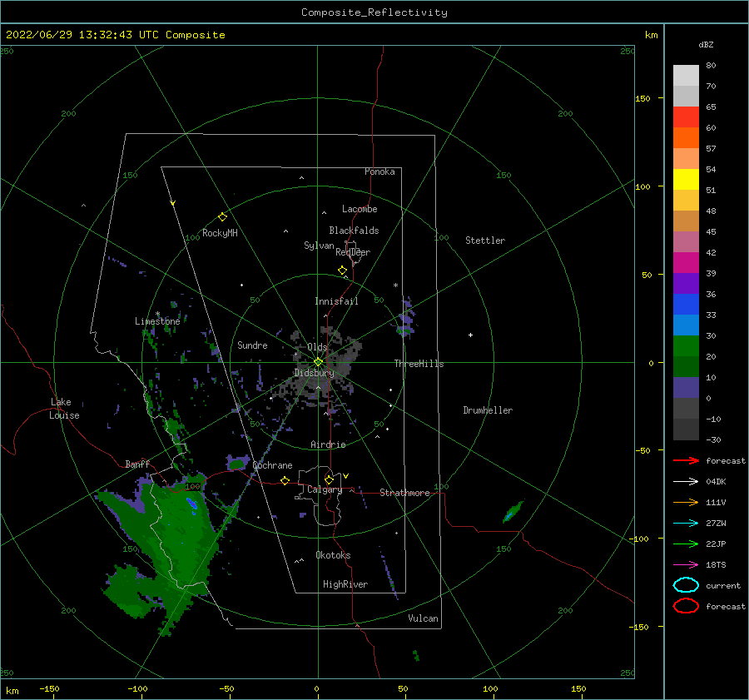Click the green 22JP arrow in legend
The image size is (749, 700).
pos(686,544)
